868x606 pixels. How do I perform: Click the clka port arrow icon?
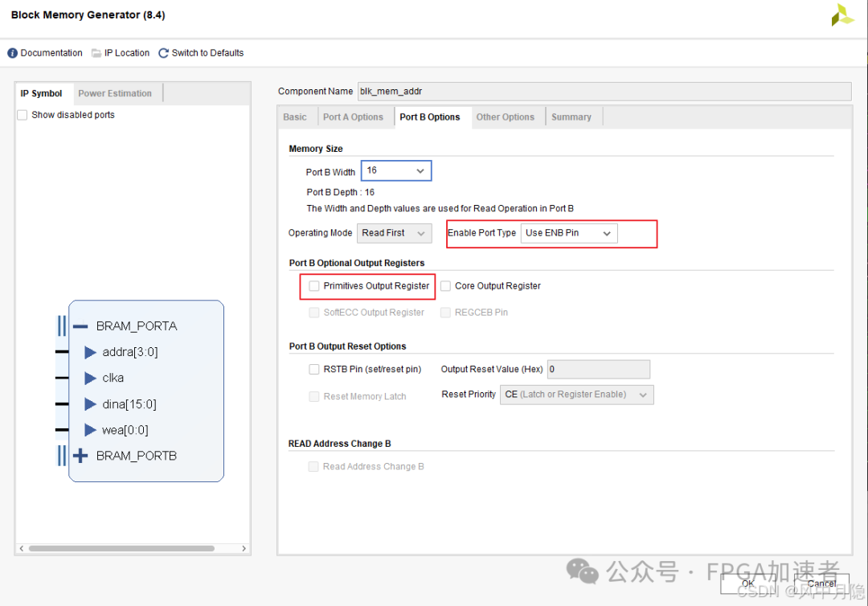[90, 378]
